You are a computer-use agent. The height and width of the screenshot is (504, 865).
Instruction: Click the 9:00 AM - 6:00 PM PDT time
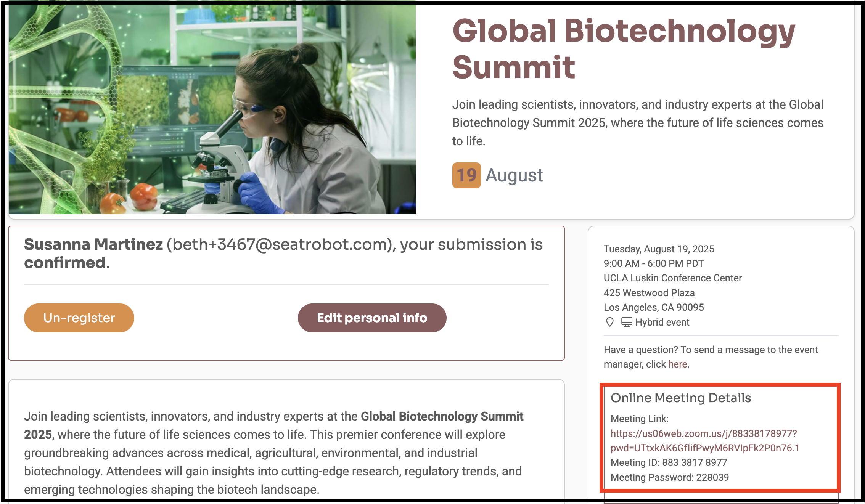click(653, 263)
